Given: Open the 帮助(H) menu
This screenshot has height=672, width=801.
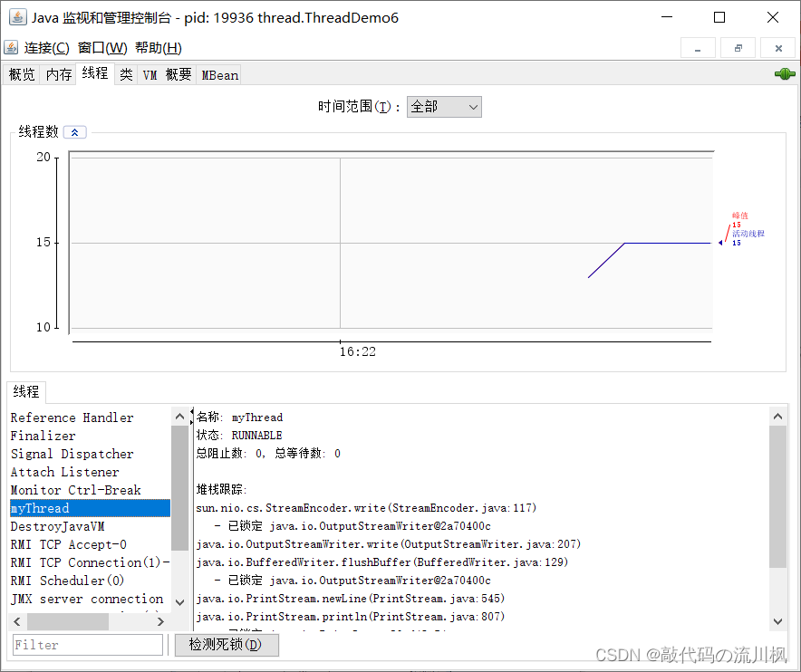Looking at the screenshot, I should tap(159, 48).
